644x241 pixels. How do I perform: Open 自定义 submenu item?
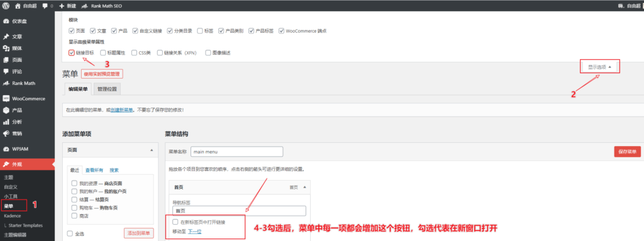click(x=11, y=187)
